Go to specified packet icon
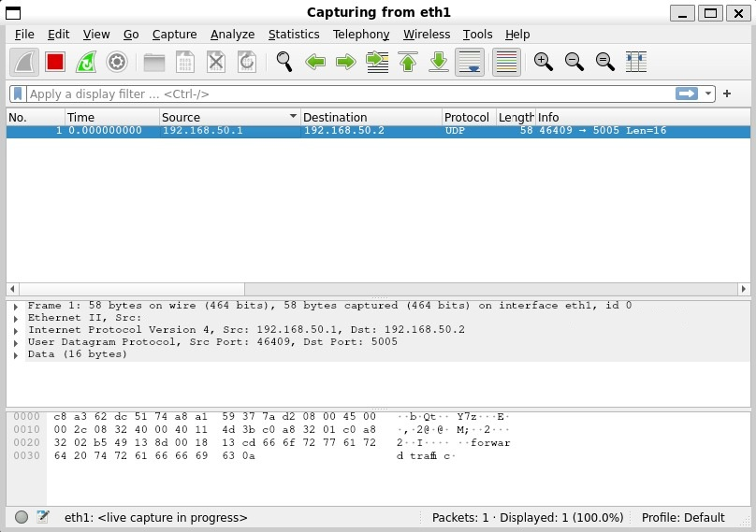 click(x=377, y=62)
